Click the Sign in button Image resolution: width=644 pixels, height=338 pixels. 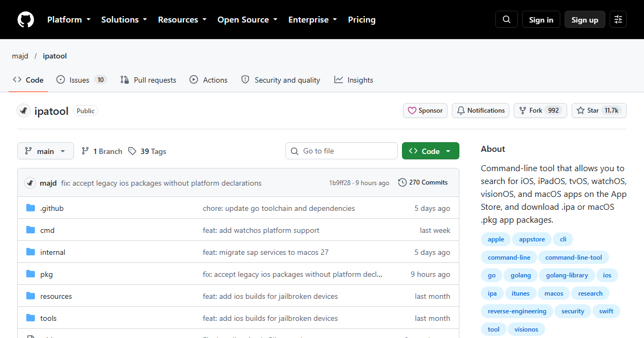(541, 20)
